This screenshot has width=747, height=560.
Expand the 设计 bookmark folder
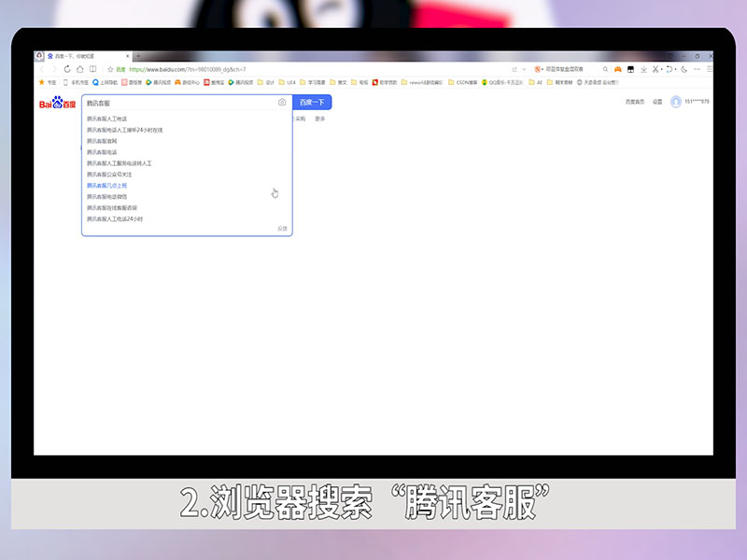(x=266, y=82)
